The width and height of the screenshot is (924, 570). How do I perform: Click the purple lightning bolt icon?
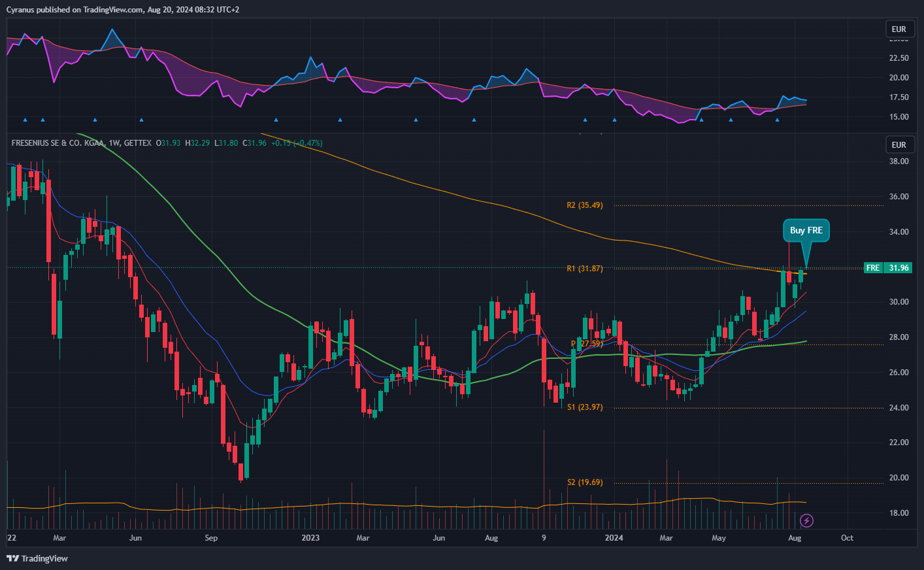click(x=807, y=520)
